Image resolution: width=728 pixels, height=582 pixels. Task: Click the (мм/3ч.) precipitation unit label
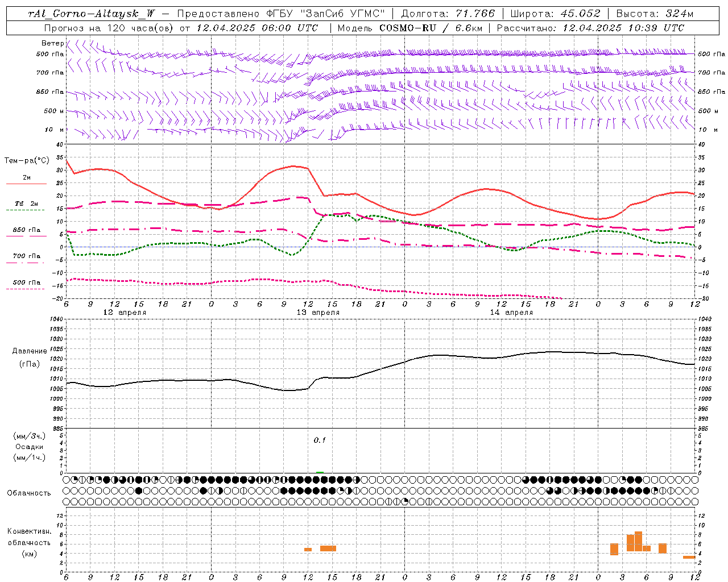[x=30, y=436]
